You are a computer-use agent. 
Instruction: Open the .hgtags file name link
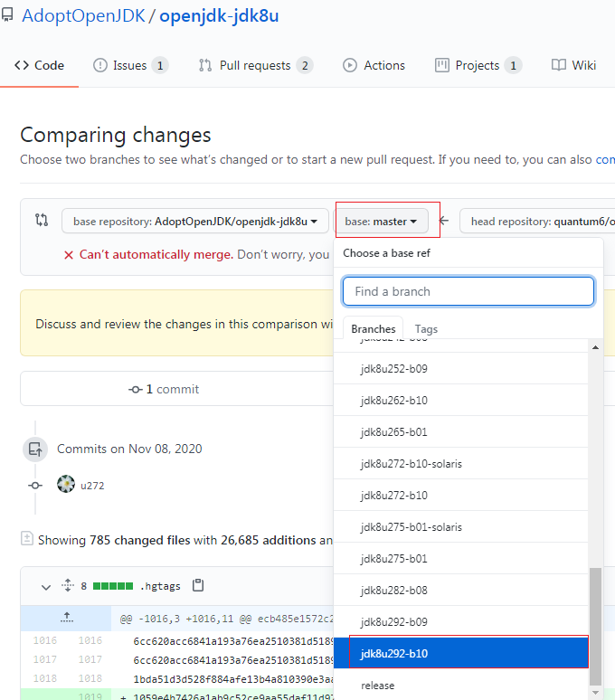pyautogui.click(x=160, y=586)
